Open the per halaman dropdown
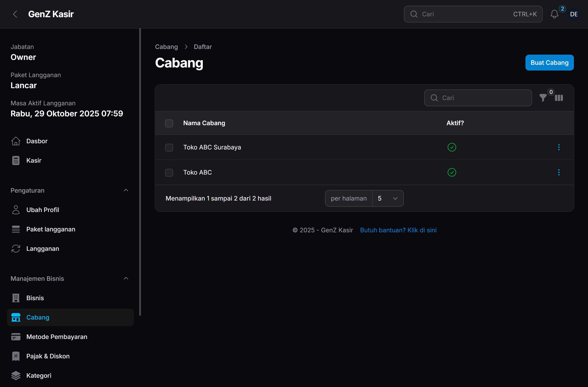 (x=388, y=198)
